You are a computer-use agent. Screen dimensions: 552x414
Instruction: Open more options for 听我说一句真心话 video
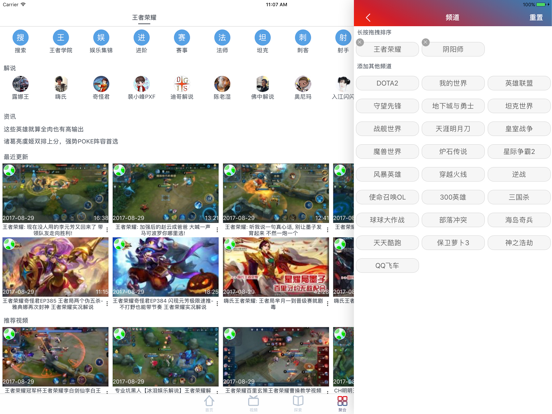(x=327, y=230)
